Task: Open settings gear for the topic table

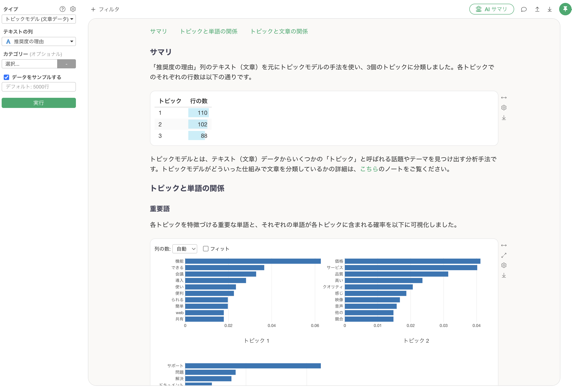Action: 504,108
